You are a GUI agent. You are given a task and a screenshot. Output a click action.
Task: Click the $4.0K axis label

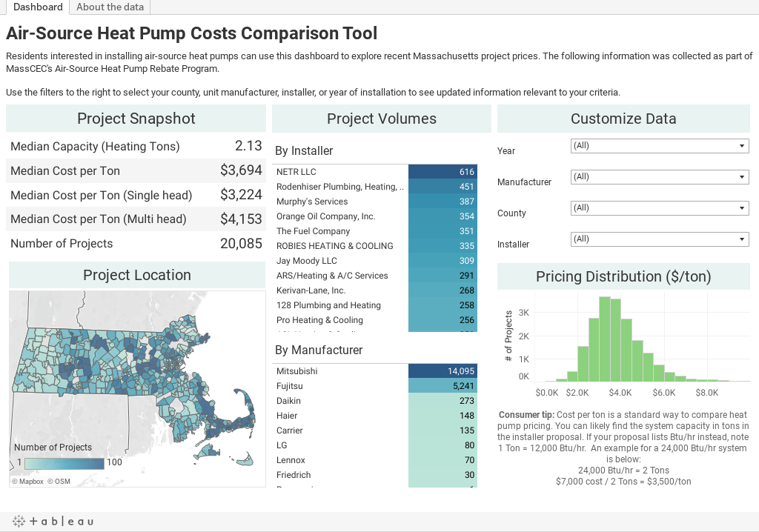coord(620,393)
